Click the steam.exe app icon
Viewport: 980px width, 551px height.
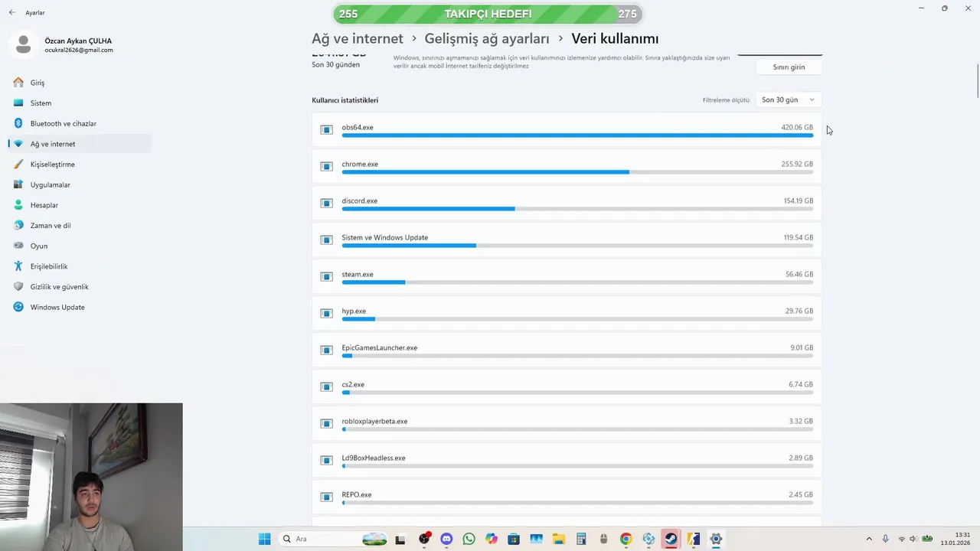point(327,276)
